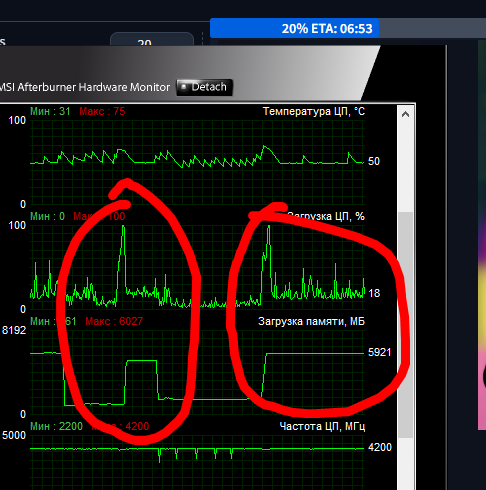Click the first CPU usage spike peak
The height and width of the screenshot is (490, 486).
[x=123, y=227]
